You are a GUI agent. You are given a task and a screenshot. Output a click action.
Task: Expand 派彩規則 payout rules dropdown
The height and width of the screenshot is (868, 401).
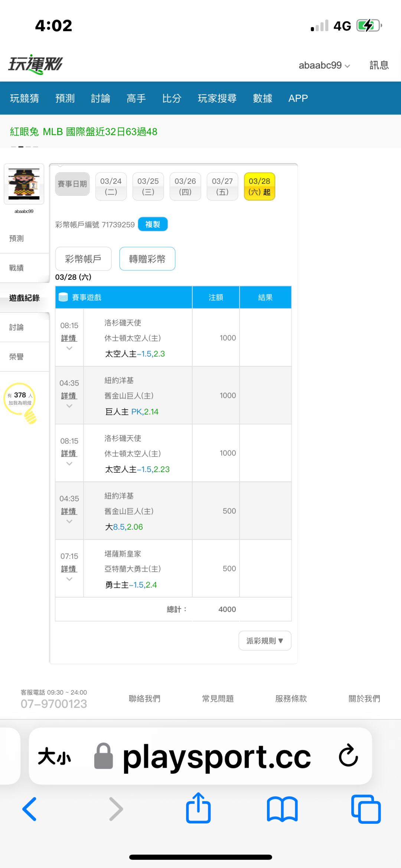tap(265, 641)
